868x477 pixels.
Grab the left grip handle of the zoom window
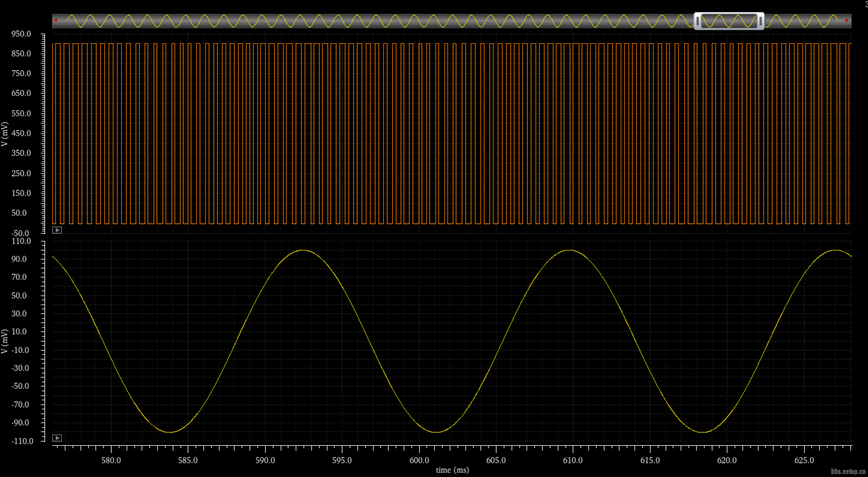(698, 21)
